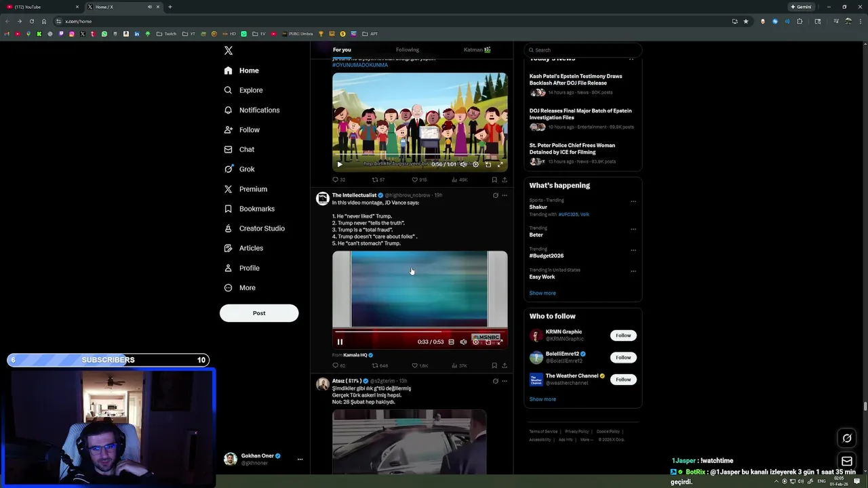View analytics of The Intellectualist post (37K)

[459, 365]
